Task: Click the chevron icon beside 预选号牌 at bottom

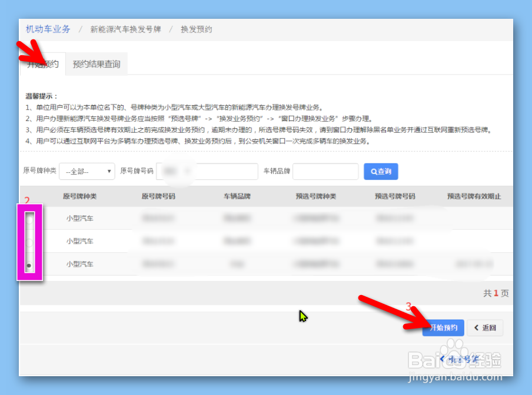Action: pos(443,357)
